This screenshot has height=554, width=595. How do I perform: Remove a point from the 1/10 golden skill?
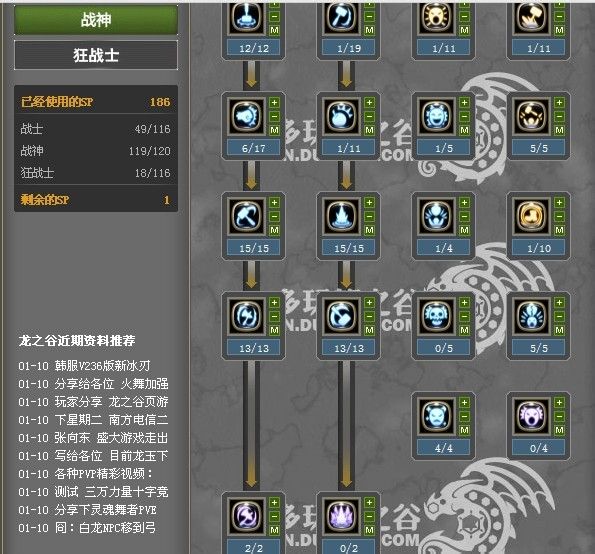coord(559,216)
